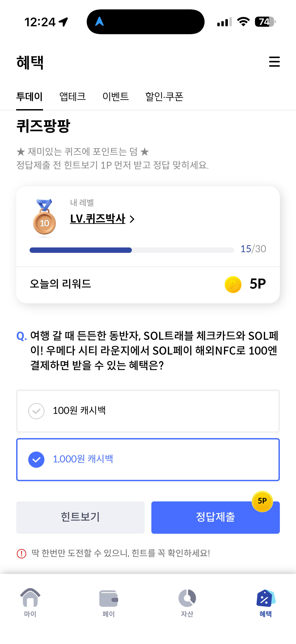
Task: Open the LV.퀴즈박사 level link
Action: [98, 219]
